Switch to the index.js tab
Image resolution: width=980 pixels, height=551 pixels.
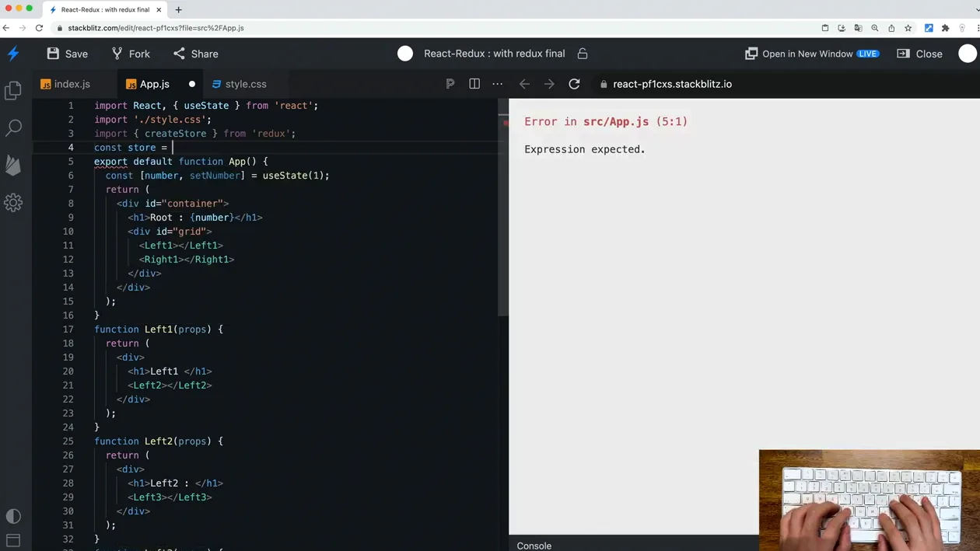click(65, 84)
